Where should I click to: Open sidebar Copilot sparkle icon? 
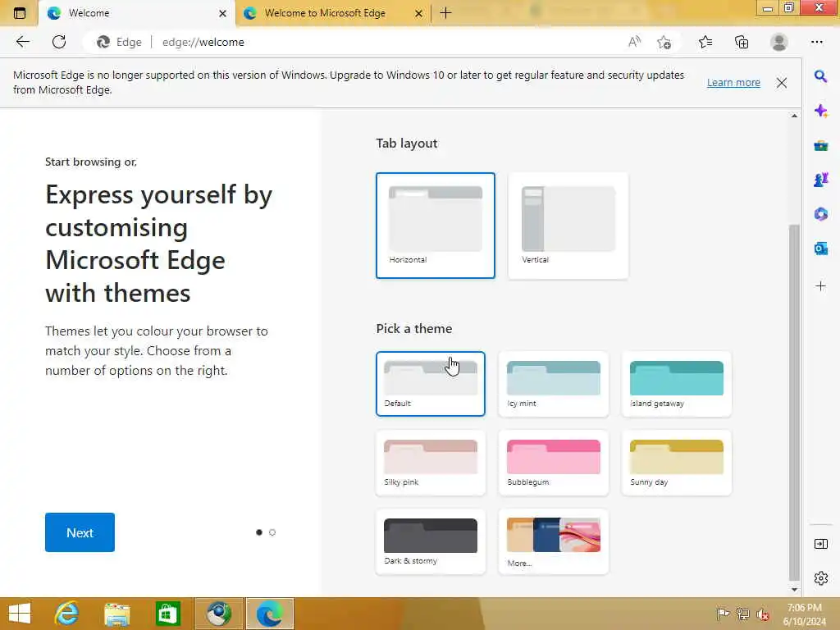tap(820, 111)
